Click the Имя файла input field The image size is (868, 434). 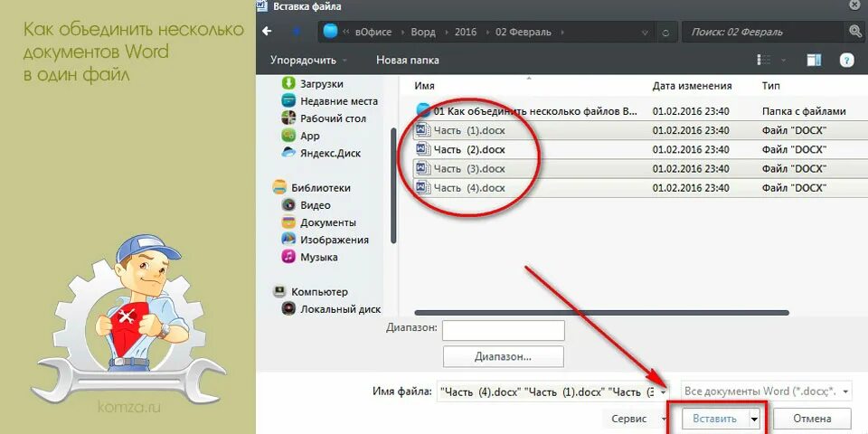point(547,392)
